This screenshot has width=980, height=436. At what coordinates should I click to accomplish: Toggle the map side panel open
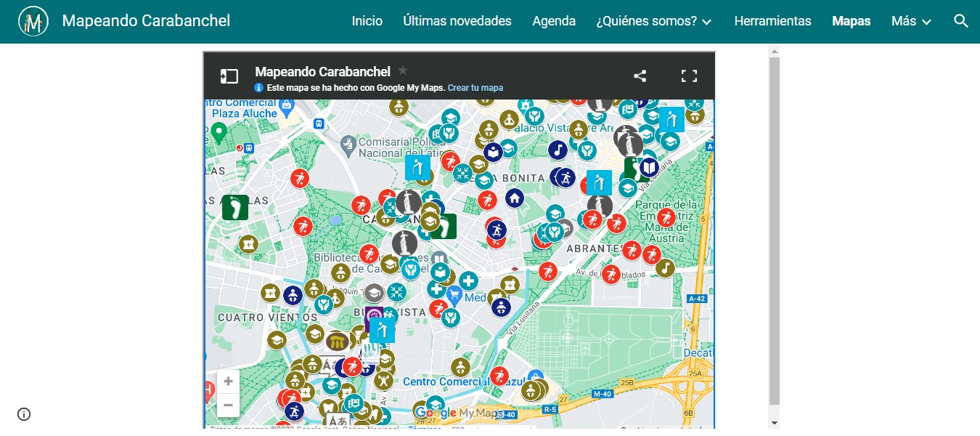coord(229,76)
